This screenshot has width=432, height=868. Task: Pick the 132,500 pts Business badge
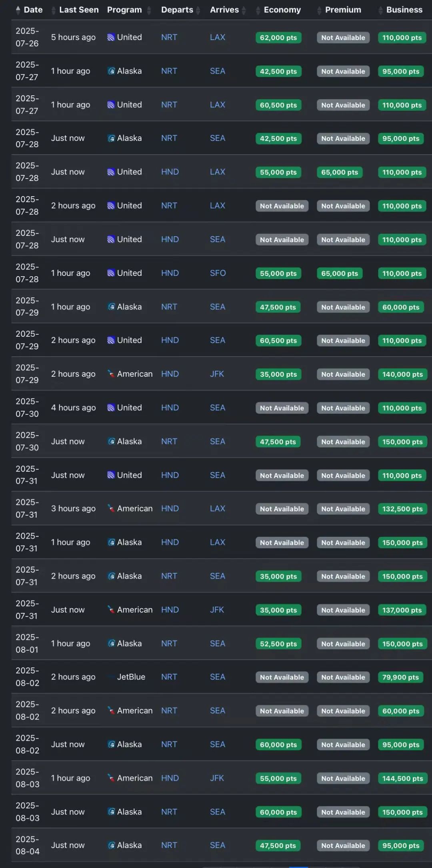[402, 509]
